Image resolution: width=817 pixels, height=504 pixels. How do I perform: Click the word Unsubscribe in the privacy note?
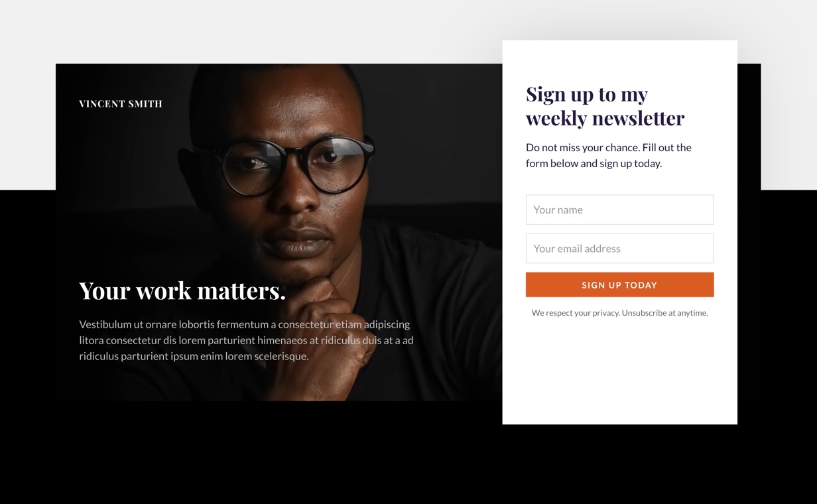(644, 312)
